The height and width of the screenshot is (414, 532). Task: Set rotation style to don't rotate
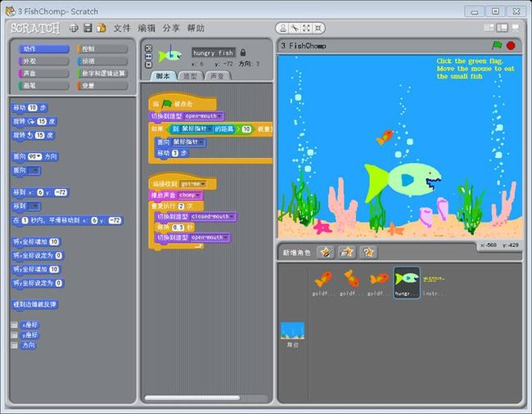pyautogui.click(x=149, y=65)
